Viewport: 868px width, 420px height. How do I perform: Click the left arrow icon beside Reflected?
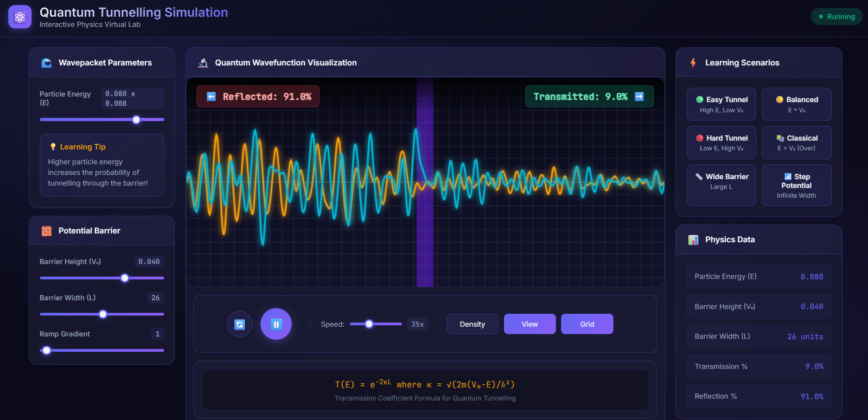coord(211,97)
